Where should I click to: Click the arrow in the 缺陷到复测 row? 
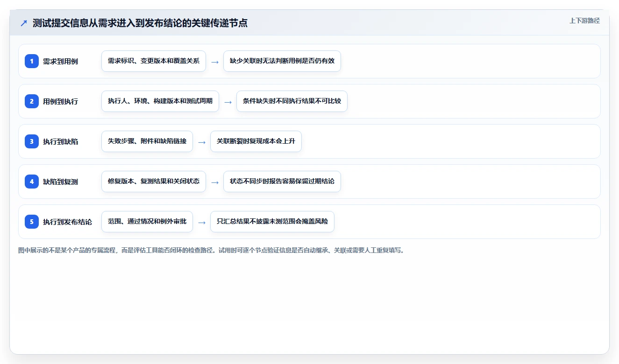pos(215,182)
